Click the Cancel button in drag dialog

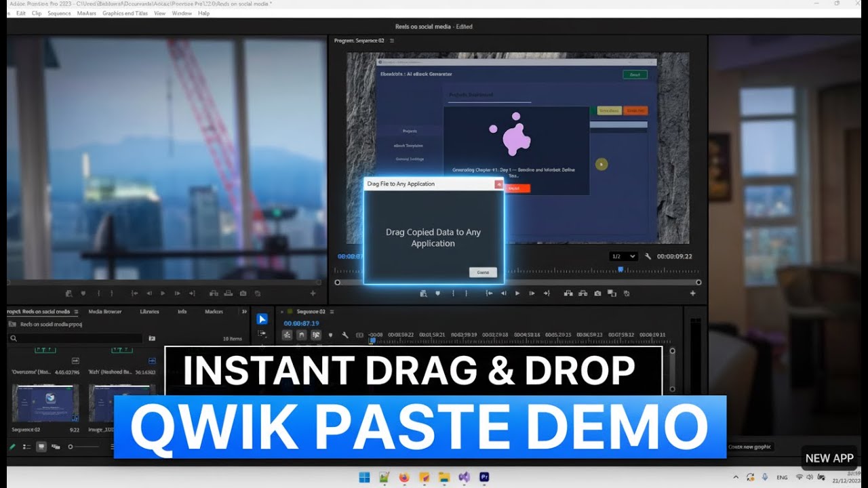[x=483, y=272]
